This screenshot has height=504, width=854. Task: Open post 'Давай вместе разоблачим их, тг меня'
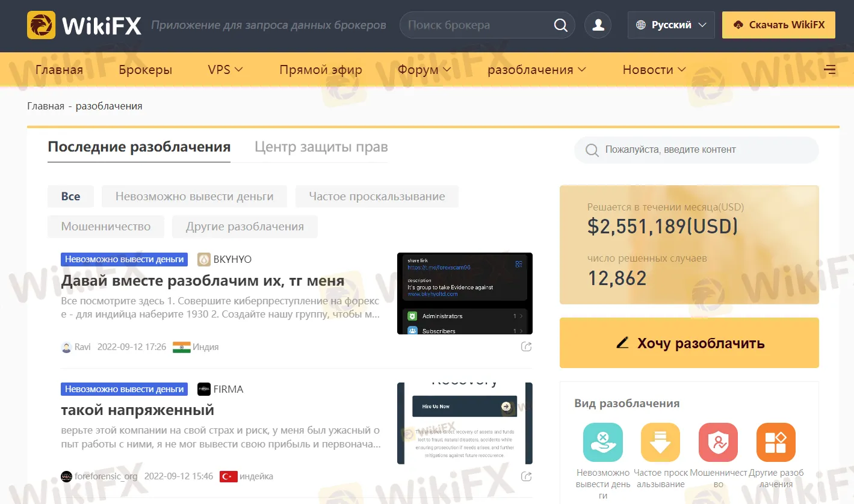[203, 281]
